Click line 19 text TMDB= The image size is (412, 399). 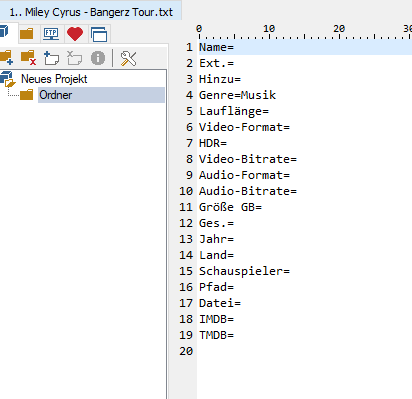point(216,335)
